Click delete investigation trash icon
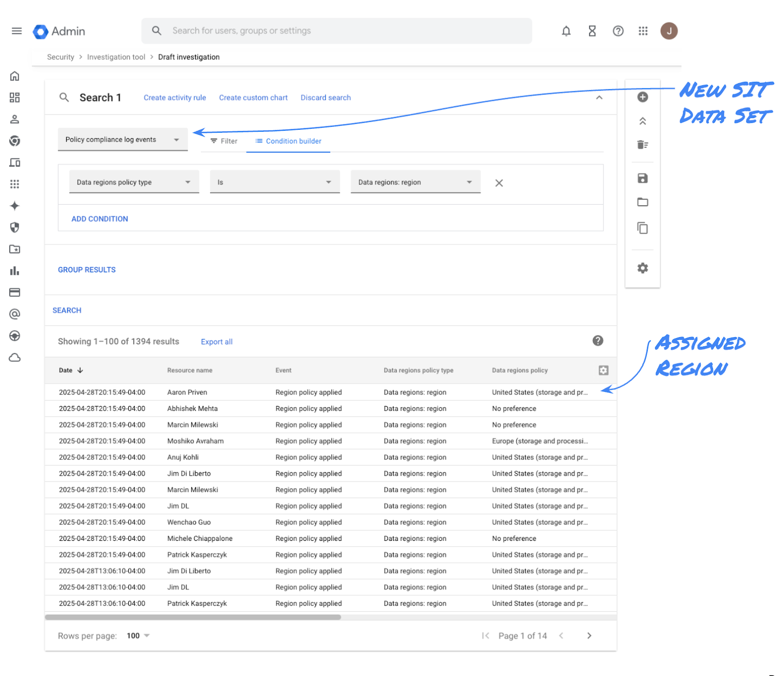The width and height of the screenshot is (784, 676). (642, 145)
